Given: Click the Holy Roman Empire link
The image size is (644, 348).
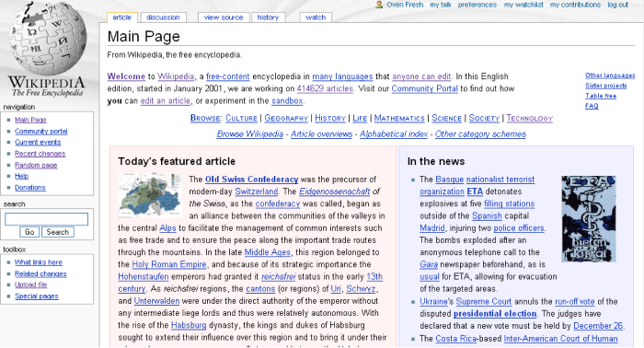Looking at the screenshot, I should tap(169, 264).
